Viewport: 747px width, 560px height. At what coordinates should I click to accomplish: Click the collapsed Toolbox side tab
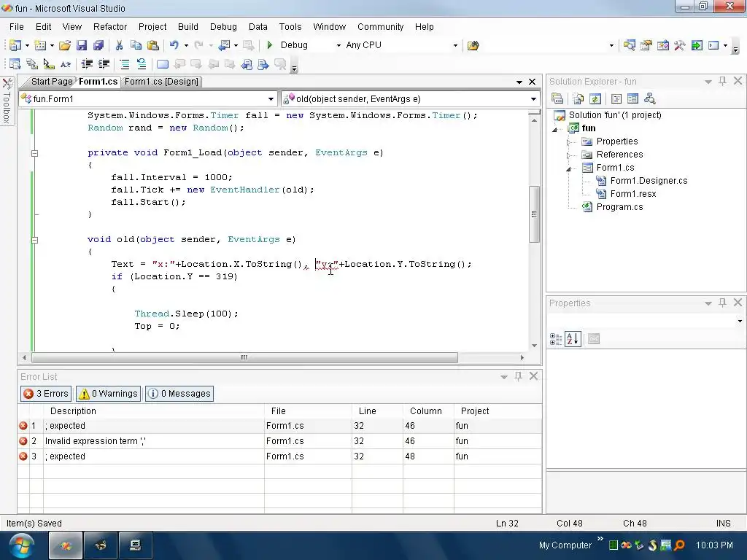coord(7,101)
